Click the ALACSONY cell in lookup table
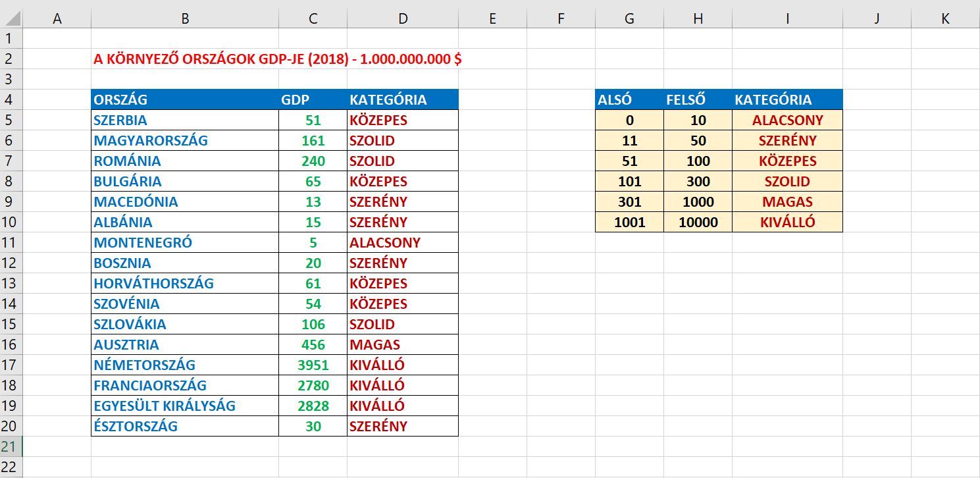980x478 pixels. [788, 120]
